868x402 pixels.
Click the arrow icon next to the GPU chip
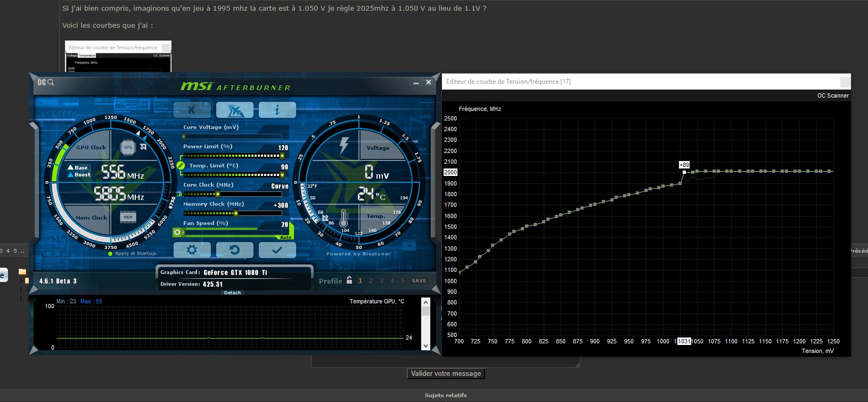pyautogui.click(x=144, y=147)
